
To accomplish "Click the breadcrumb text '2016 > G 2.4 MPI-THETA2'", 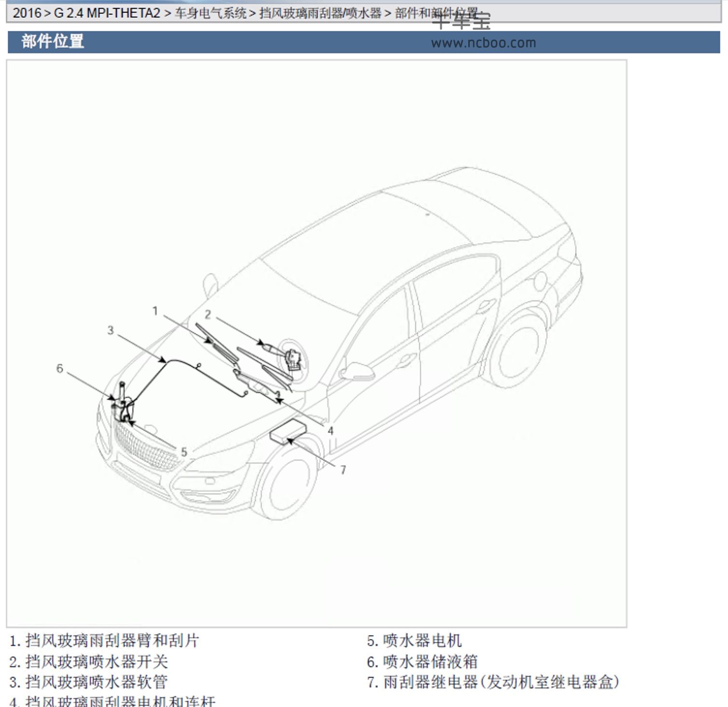I will pos(86,13).
